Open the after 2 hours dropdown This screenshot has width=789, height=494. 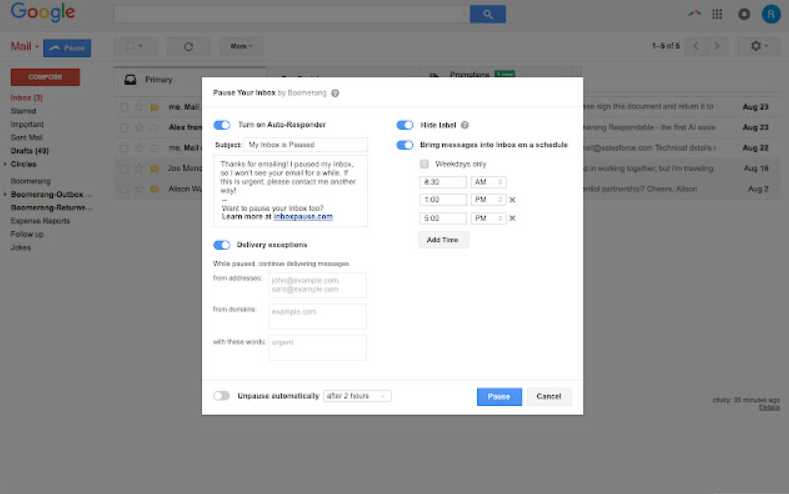357,396
